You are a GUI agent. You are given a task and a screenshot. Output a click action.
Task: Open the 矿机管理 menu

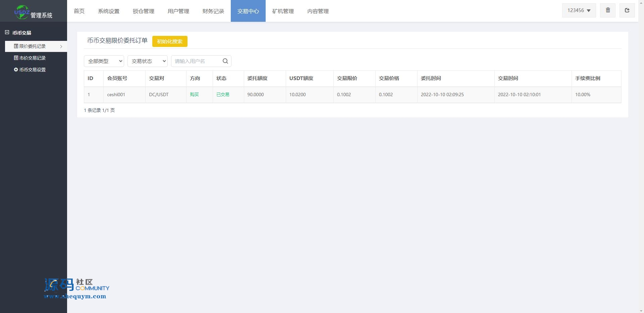283,11
